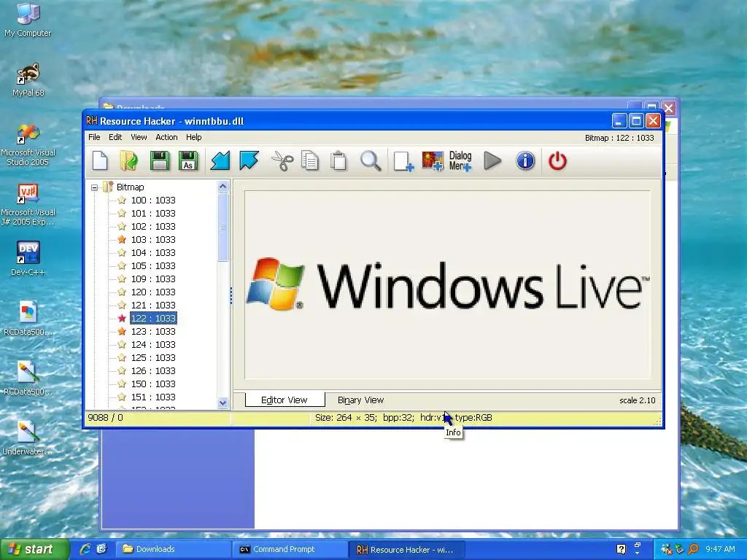The image size is (747, 560).
Task: Select bitmap resource 123 : 1033
Action: pyautogui.click(x=153, y=332)
